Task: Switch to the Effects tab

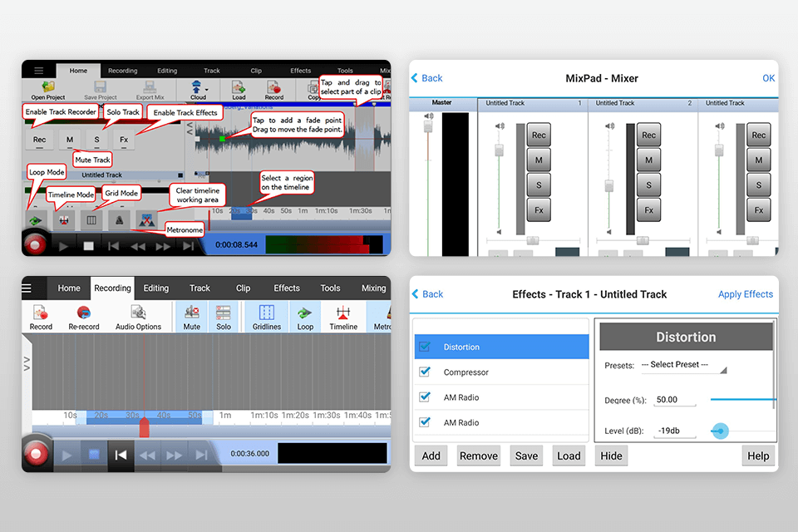Action: coord(286,288)
